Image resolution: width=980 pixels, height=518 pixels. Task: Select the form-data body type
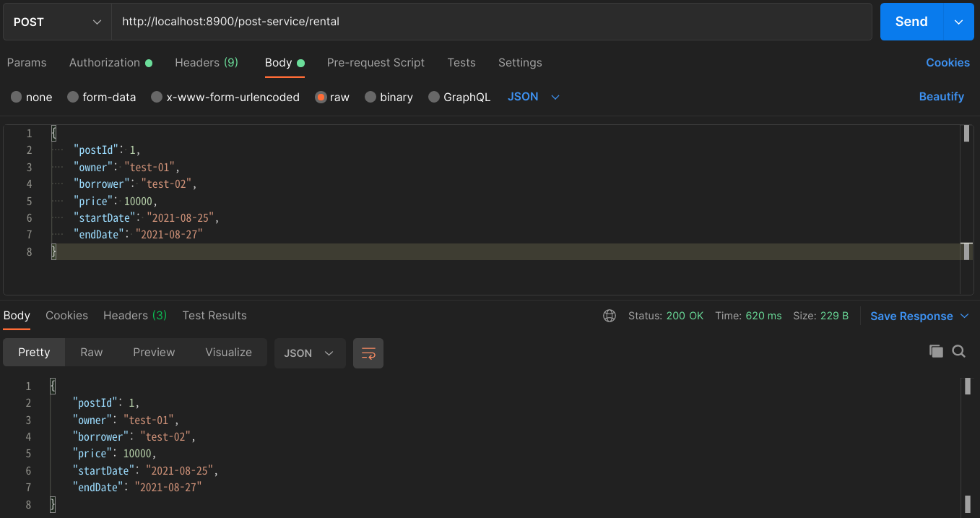click(101, 96)
